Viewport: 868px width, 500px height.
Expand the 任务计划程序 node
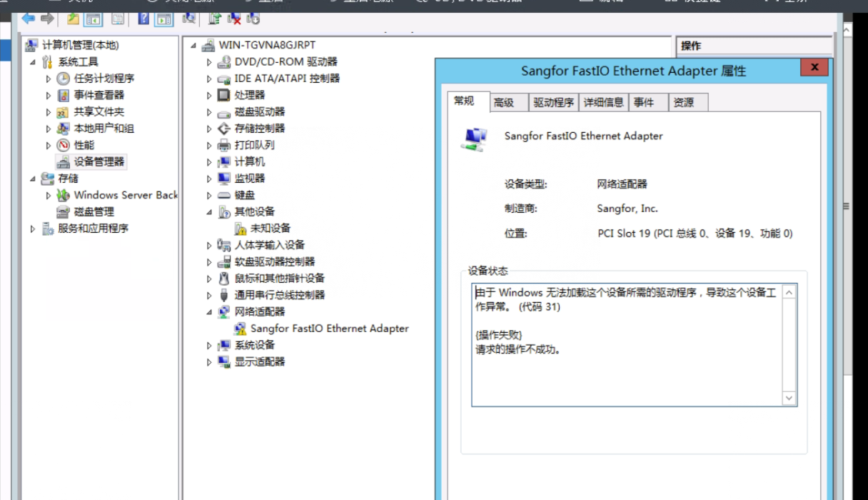click(x=49, y=79)
